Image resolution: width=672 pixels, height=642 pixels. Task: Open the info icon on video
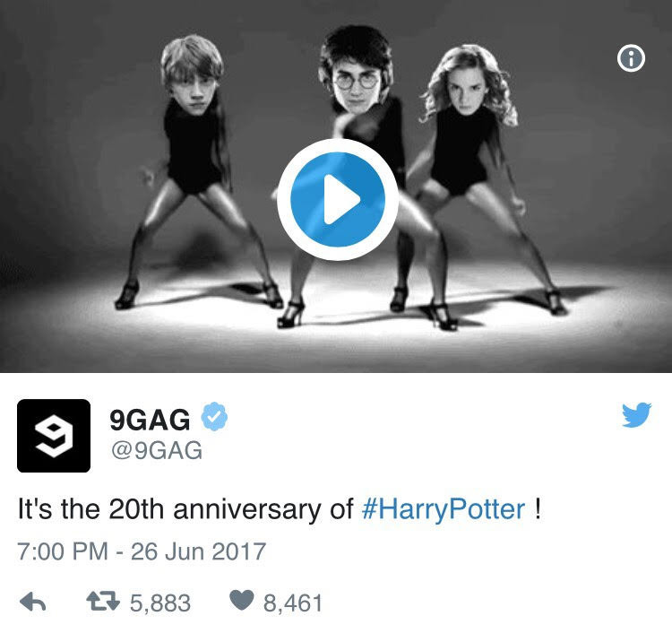click(x=631, y=58)
